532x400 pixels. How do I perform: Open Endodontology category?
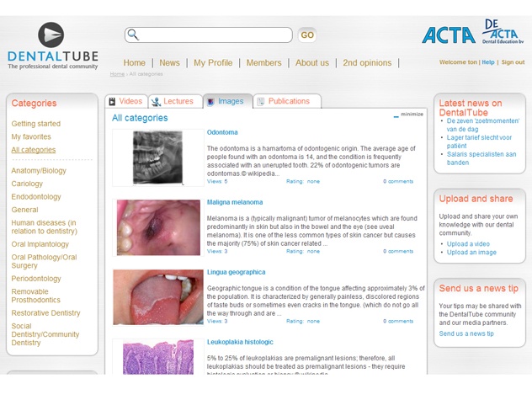pos(36,197)
